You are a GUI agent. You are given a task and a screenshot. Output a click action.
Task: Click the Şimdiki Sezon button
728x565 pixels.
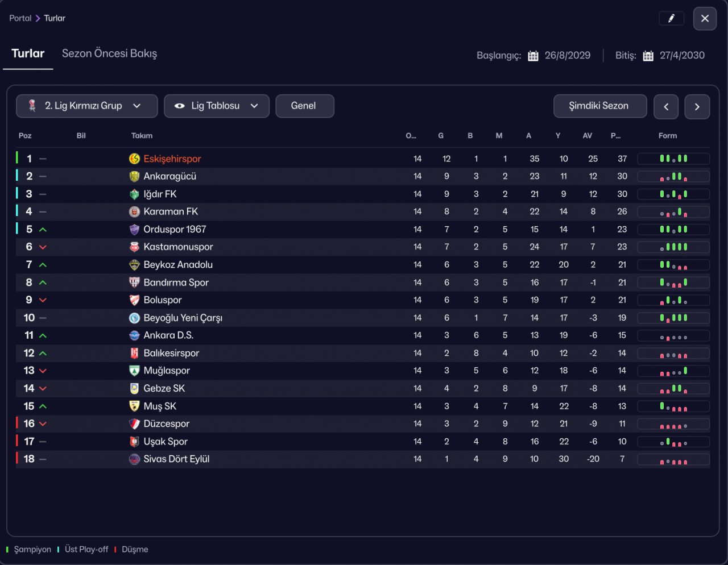(x=599, y=106)
